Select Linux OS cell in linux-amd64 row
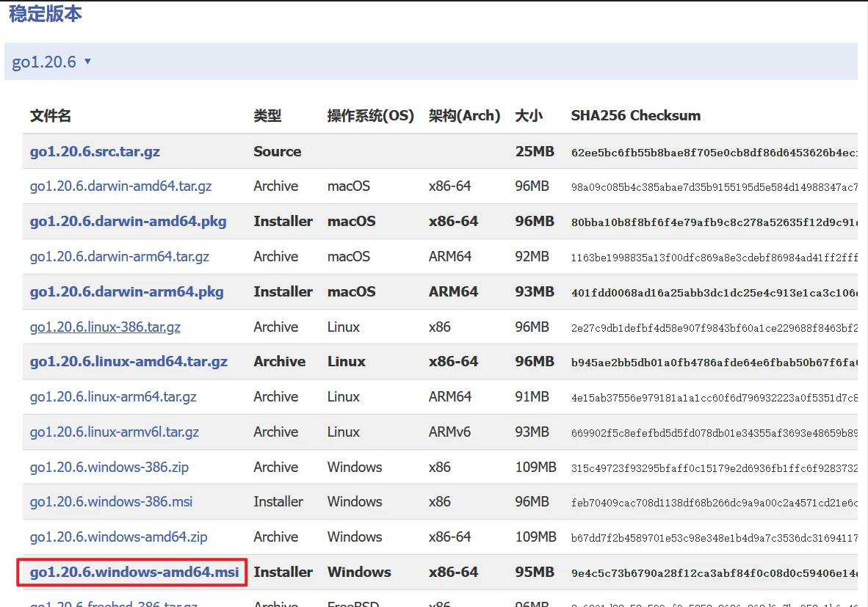868x607 pixels. tap(347, 362)
